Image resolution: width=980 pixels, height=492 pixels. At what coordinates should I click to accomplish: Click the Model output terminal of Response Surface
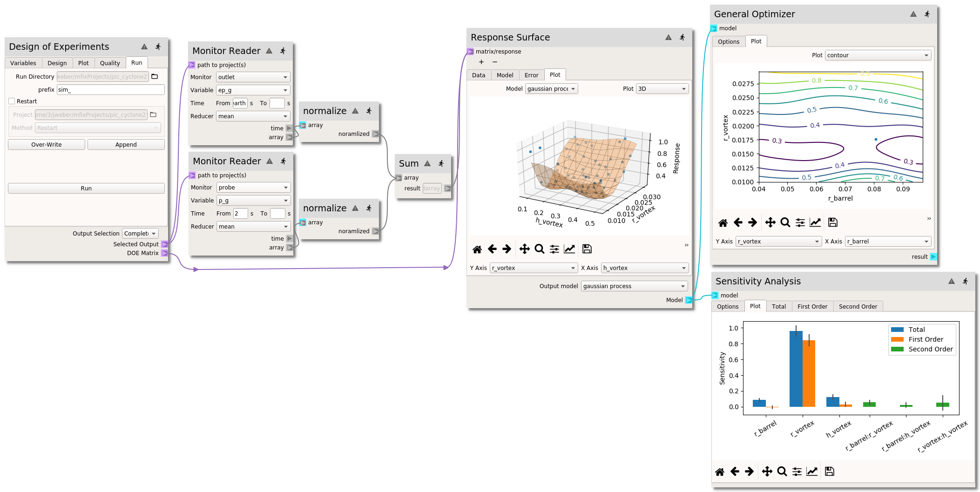(689, 300)
